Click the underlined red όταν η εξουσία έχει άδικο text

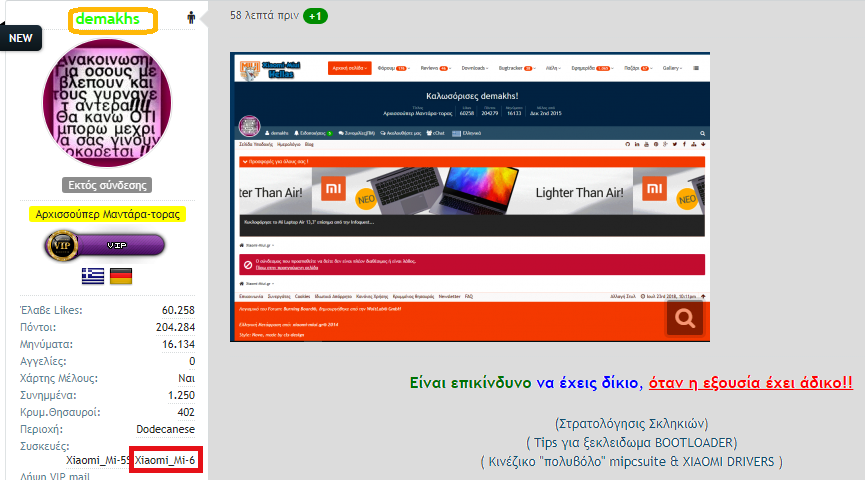[750, 382]
